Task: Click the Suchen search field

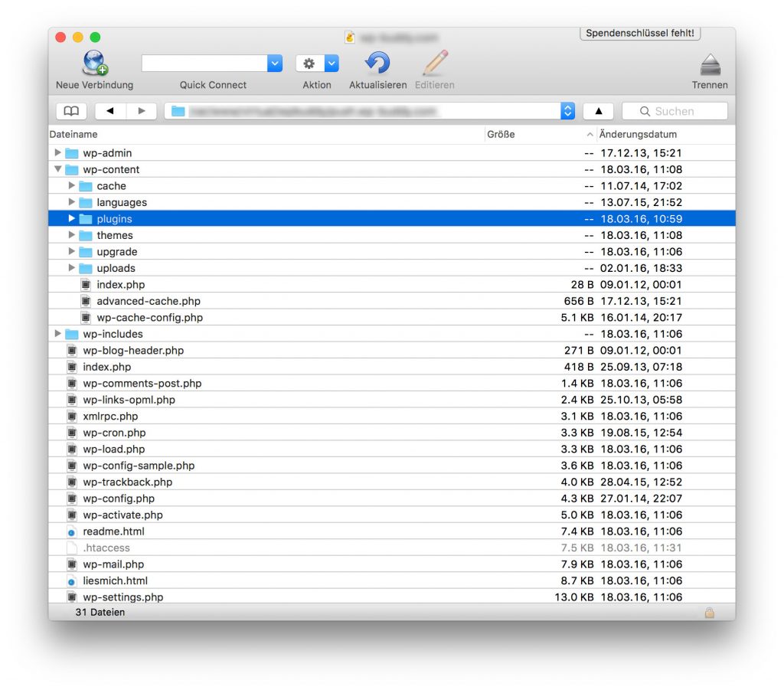Action: tap(675, 111)
